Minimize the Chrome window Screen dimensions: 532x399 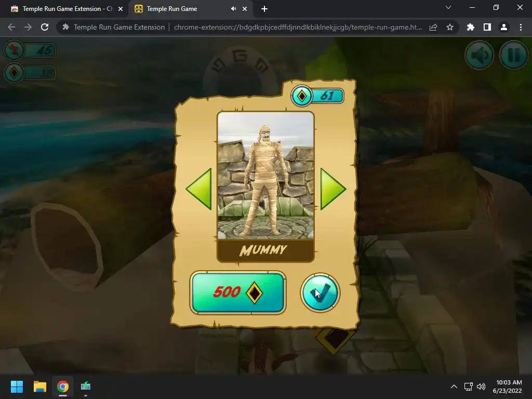[472, 7]
